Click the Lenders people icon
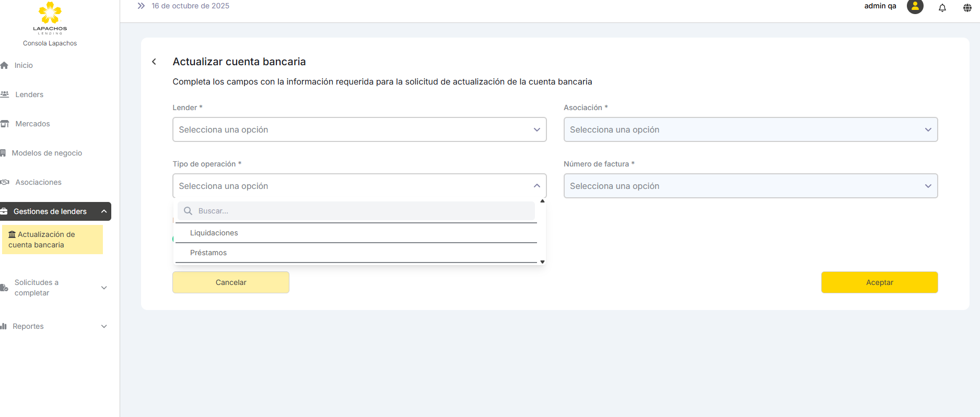This screenshot has width=980, height=417. click(x=5, y=94)
